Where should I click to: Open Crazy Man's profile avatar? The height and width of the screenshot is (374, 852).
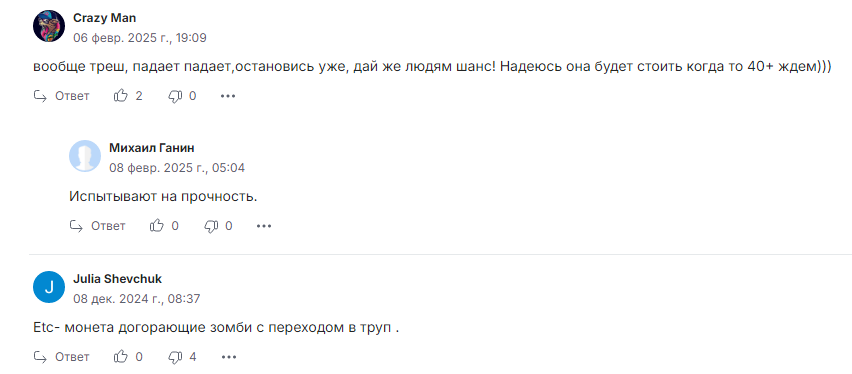49,26
